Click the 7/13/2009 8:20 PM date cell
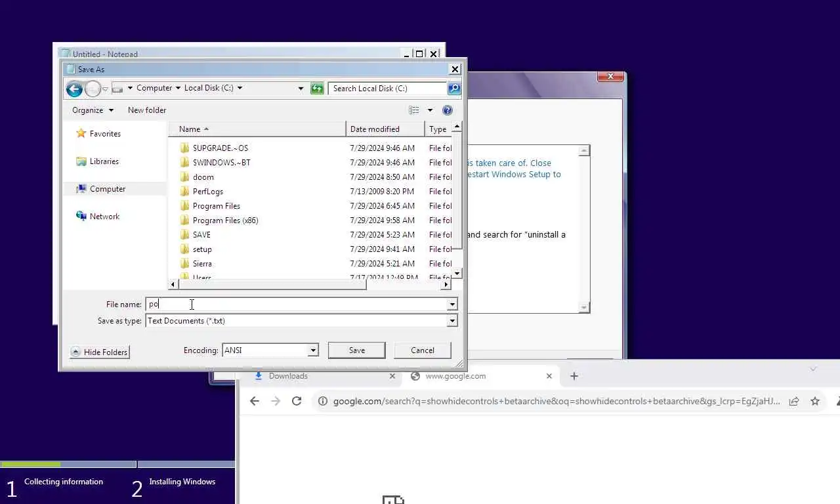 point(382,192)
